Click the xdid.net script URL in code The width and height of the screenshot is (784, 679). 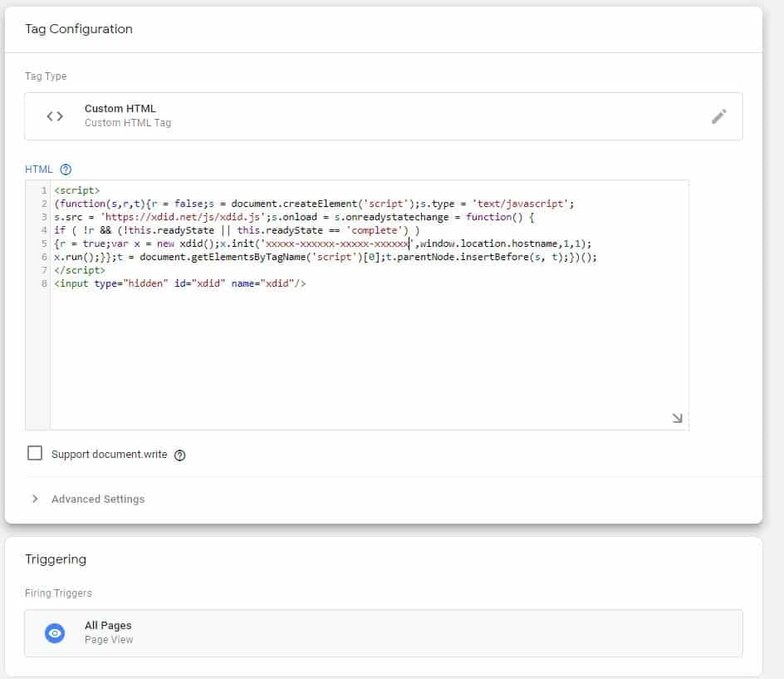click(183, 217)
